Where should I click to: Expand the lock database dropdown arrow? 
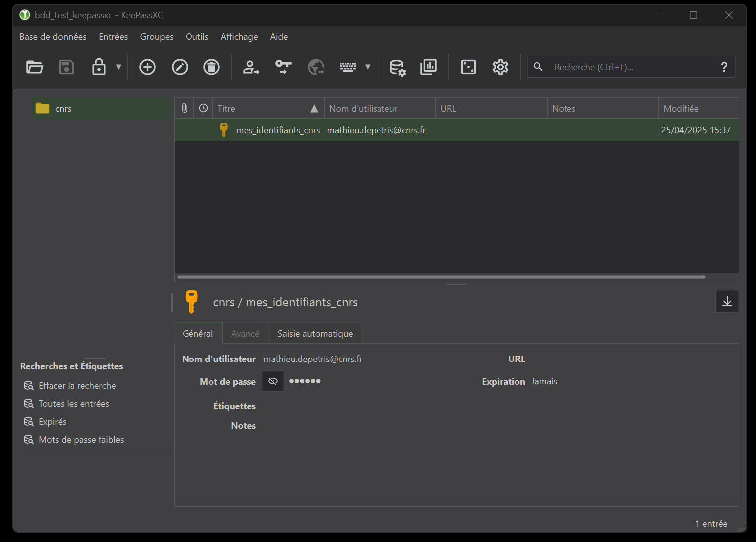point(119,67)
